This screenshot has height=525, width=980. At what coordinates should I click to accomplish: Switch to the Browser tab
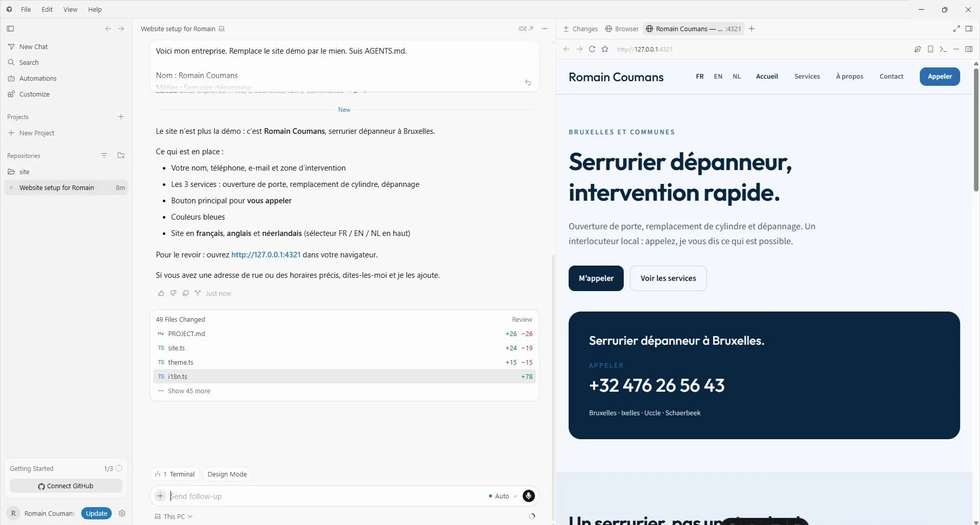click(622, 29)
